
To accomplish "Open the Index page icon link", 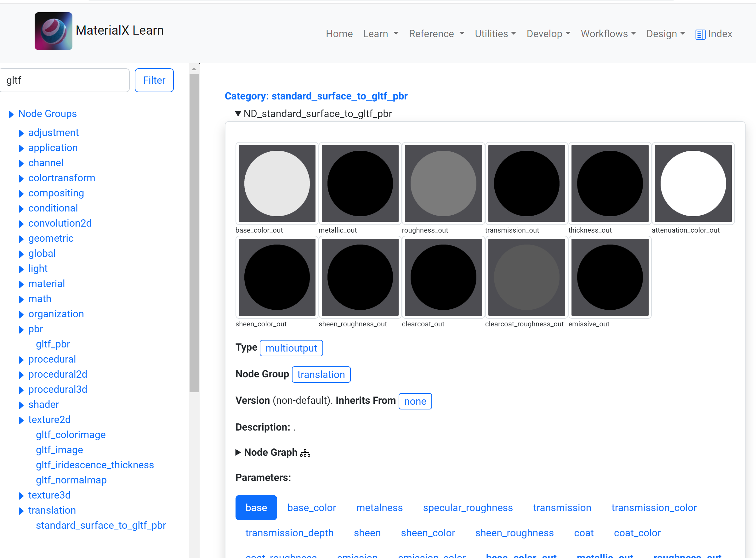I will [700, 34].
